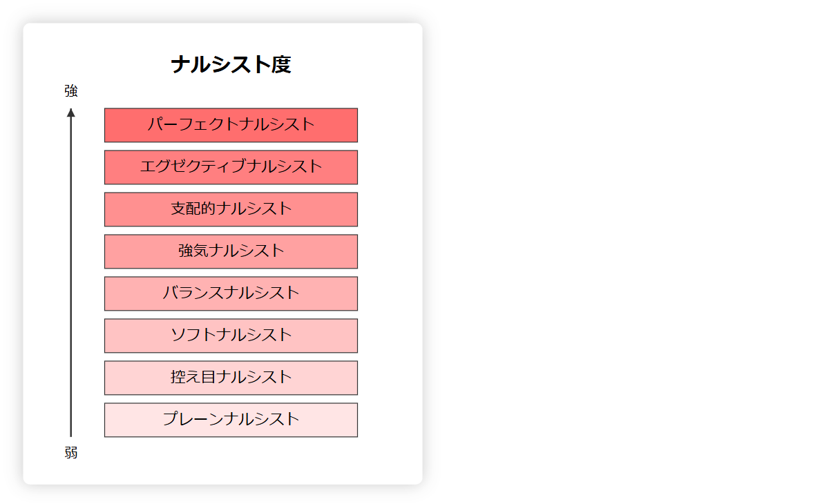
Task: Click the text プレーンナルシスト
Action: coord(231,419)
